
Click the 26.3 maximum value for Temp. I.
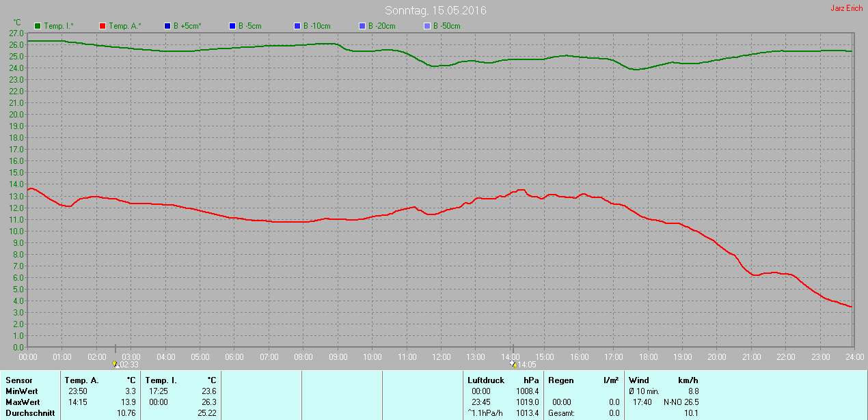[208, 402]
